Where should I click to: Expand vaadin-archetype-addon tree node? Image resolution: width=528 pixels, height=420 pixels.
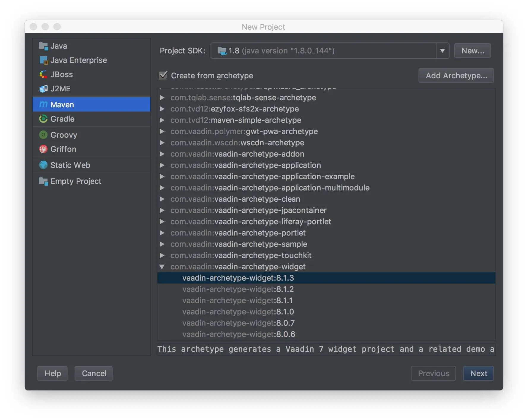(162, 154)
